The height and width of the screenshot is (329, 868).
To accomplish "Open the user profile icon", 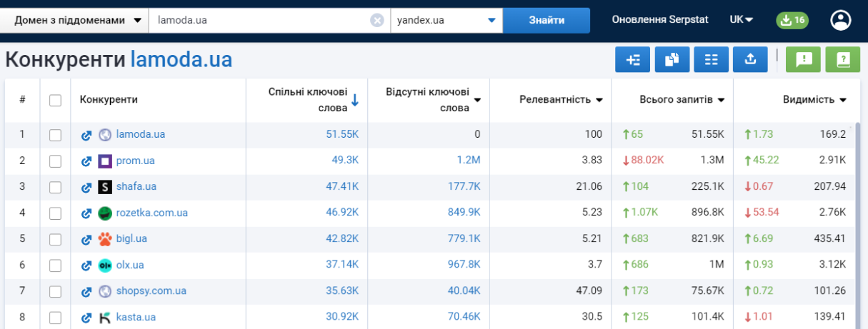I will tap(841, 20).
